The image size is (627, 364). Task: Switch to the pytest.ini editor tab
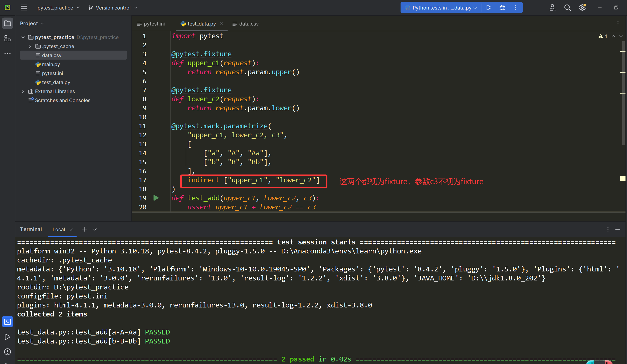pyautogui.click(x=154, y=24)
